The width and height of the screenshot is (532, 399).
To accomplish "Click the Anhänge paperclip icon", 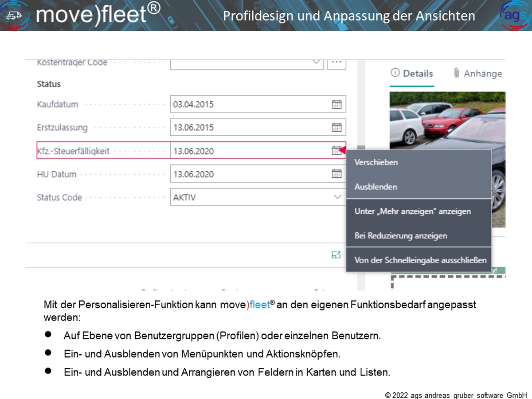I will pos(456,73).
